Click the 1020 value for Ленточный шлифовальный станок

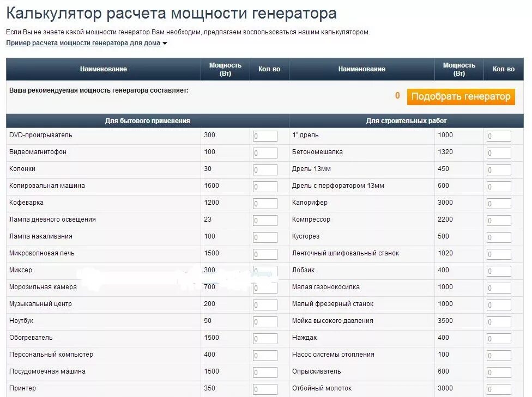click(x=445, y=253)
